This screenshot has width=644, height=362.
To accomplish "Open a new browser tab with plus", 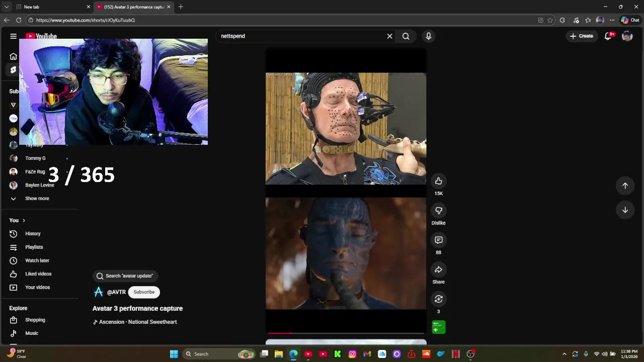I will (181, 7).
